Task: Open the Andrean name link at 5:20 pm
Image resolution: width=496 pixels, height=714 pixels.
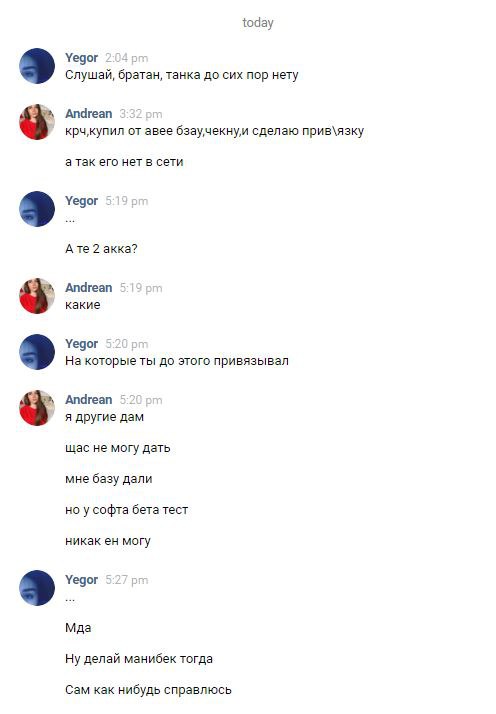Action: tap(89, 400)
